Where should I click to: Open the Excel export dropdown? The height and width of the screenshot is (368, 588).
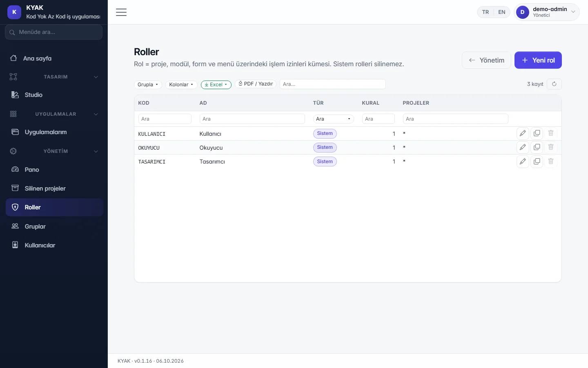click(x=216, y=85)
